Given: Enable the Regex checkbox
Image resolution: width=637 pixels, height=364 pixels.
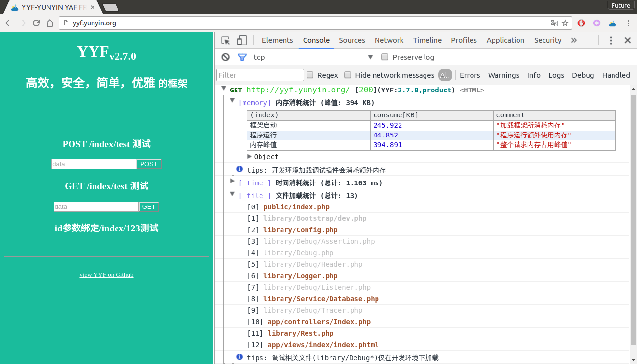Looking at the screenshot, I should point(310,75).
